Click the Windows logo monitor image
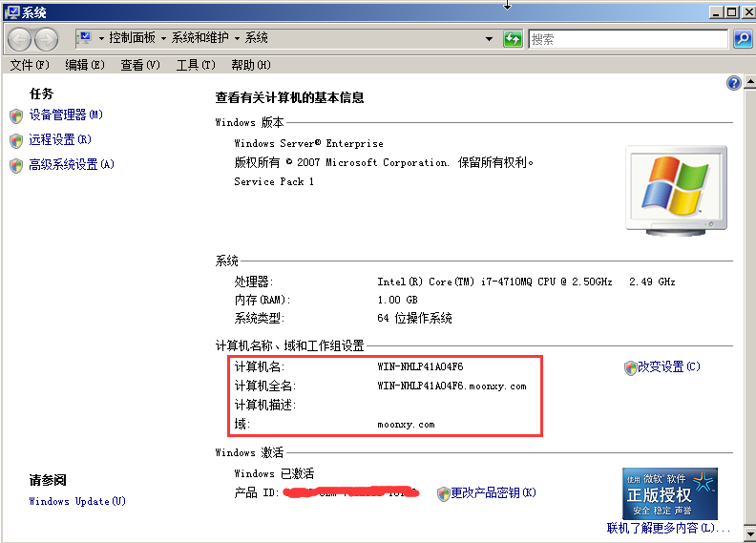Screen dimensions: 756x543 point(676,190)
